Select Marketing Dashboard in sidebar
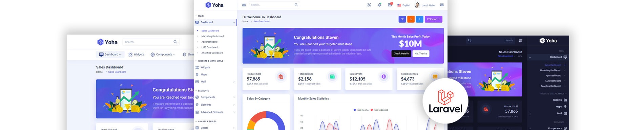The width and height of the screenshot is (644, 130). [x=212, y=36]
